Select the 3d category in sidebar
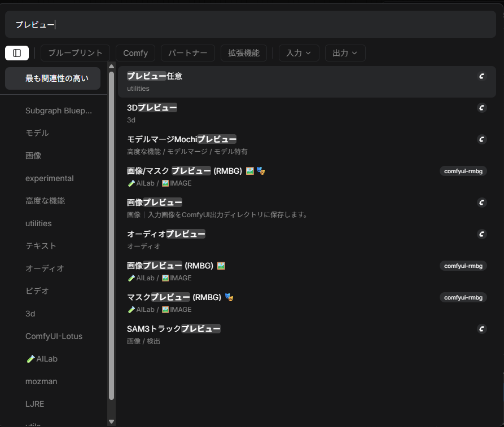Screen dimensions: 504x427 coord(52,314)
